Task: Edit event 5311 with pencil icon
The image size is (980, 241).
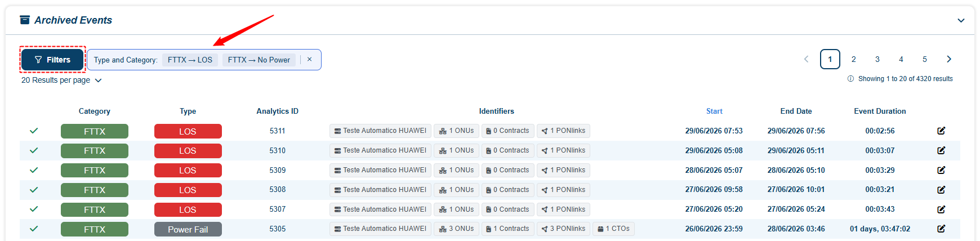Action: [941, 131]
